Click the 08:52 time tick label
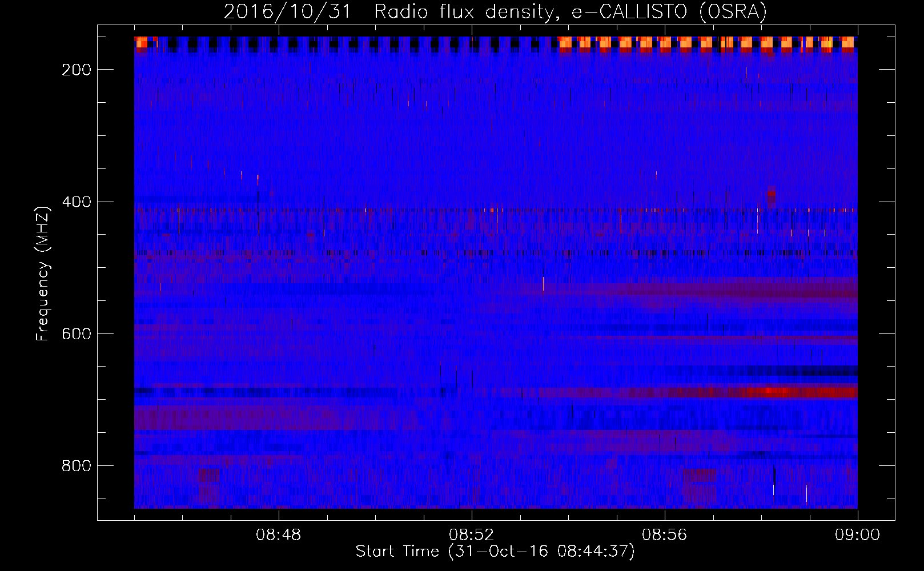Image resolution: width=924 pixels, height=571 pixels. tap(472, 535)
